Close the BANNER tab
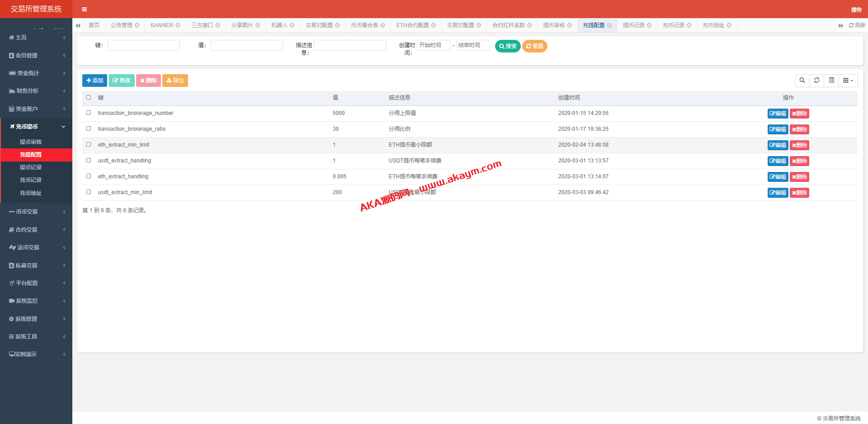The image size is (868, 424). click(x=178, y=25)
